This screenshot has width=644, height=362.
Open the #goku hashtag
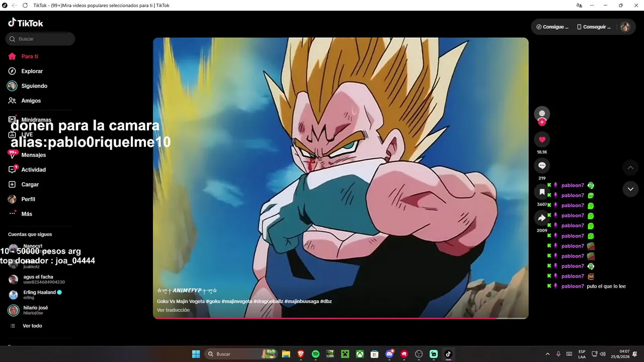coord(213,301)
